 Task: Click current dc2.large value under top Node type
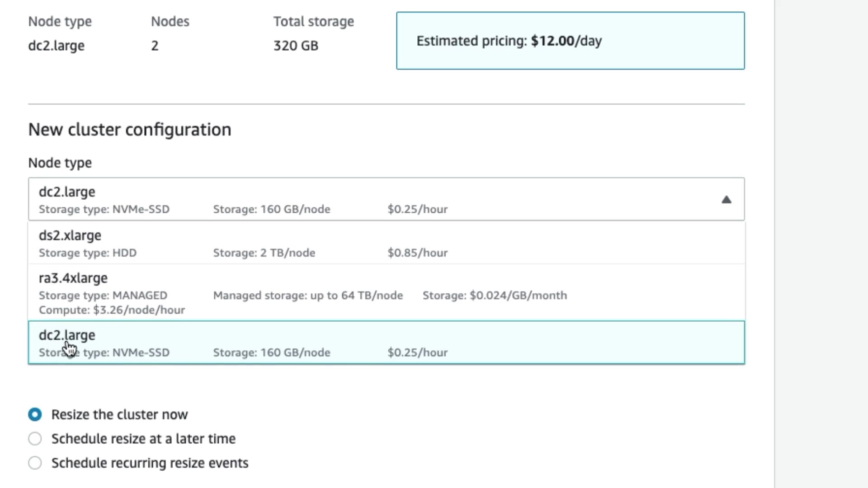[x=56, y=46]
